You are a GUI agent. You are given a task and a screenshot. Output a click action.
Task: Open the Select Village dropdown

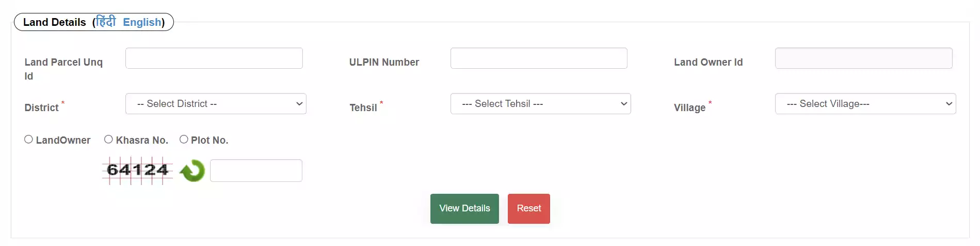tap(865, 104)
